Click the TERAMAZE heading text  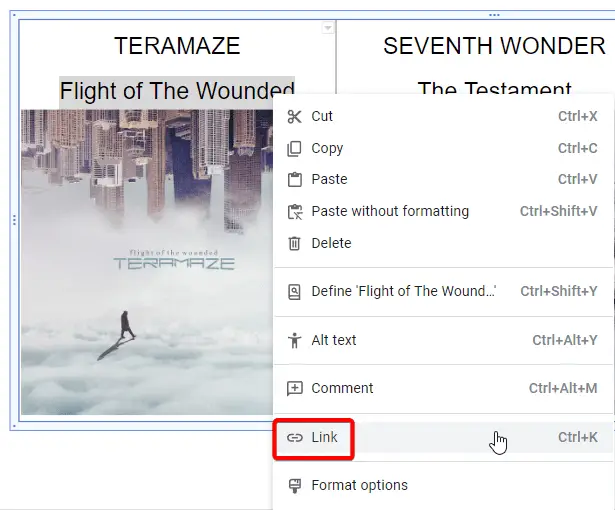[x=177, y=46]
